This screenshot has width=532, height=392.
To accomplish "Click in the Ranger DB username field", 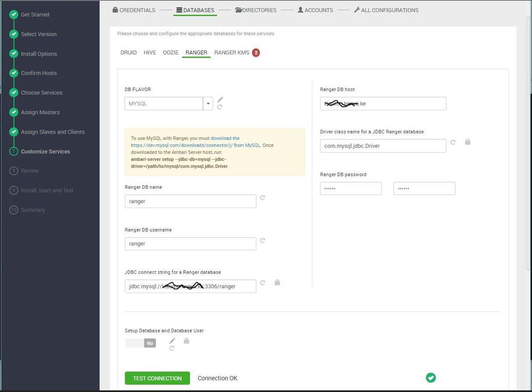I will point(190,244).
